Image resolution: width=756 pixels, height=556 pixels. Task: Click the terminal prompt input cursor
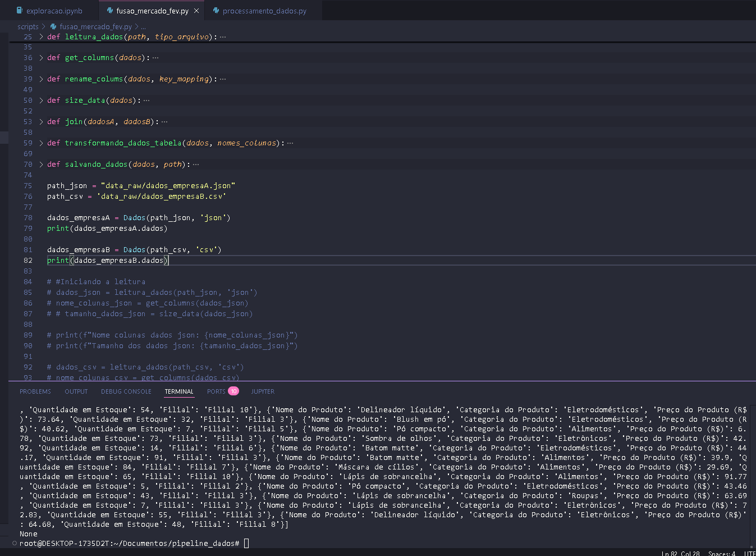pyautogui.click(x=246, y=543)
